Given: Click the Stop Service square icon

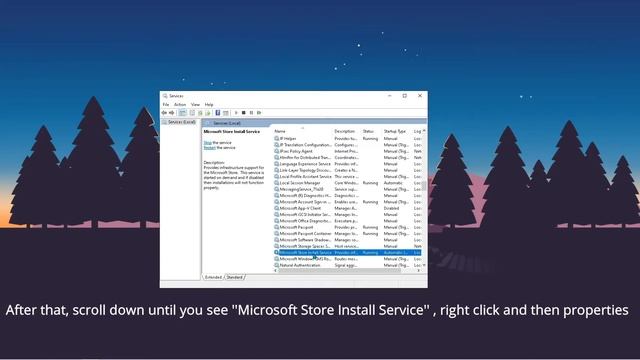Looking at the screenshot, I should [244, 113].
